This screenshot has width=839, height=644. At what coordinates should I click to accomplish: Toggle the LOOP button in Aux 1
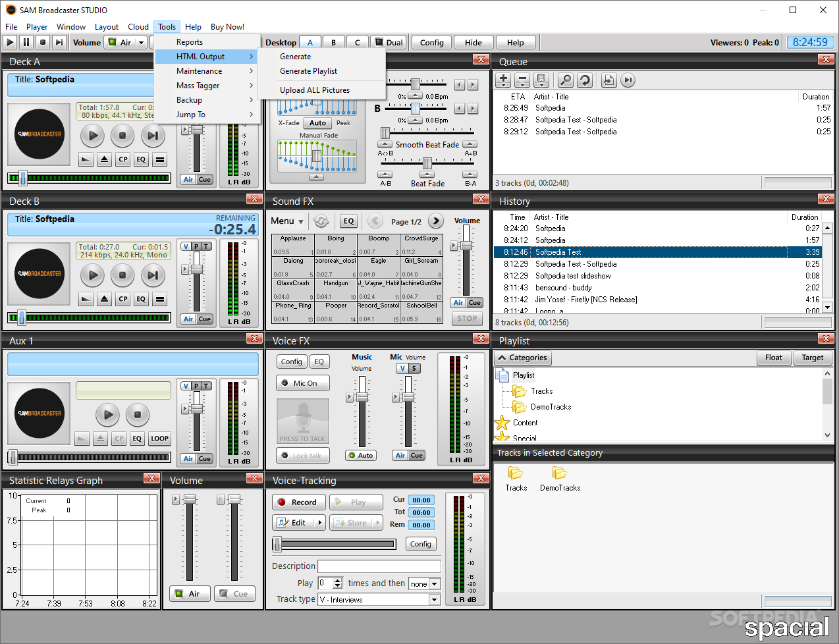tap(159, 439)
